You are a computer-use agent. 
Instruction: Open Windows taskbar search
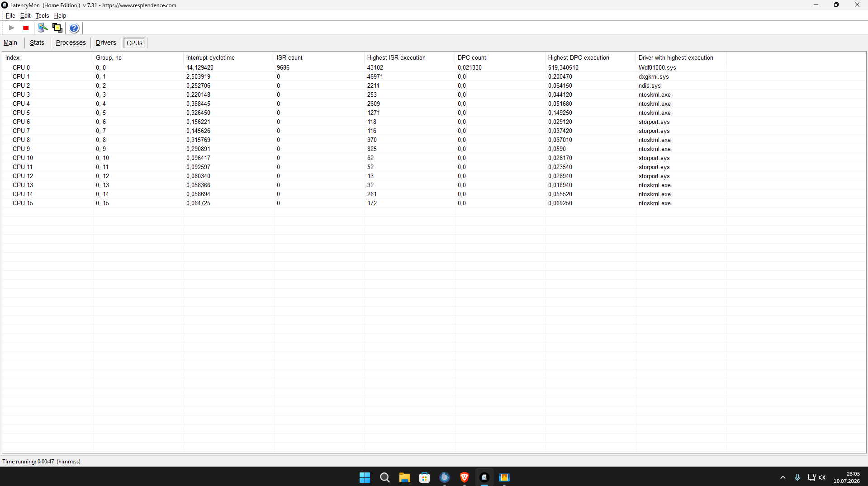pyautogui.click(x=384, y=477)
